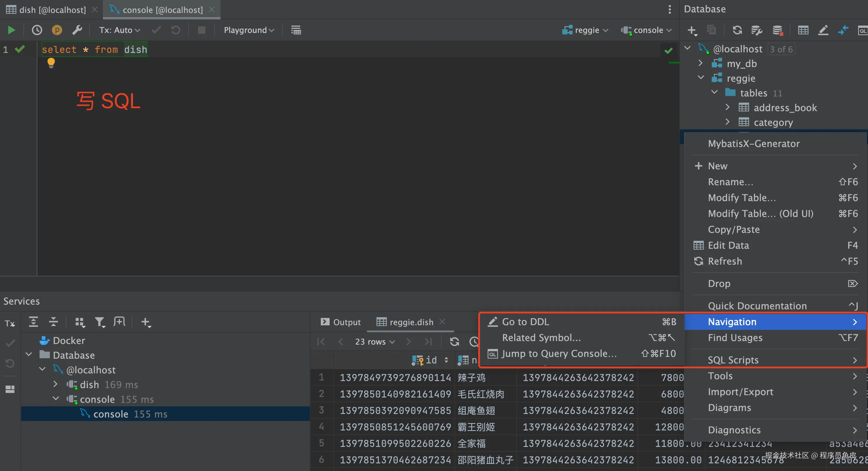Screen dimensions: 868x471
Task: Open the 23 rows page size selector
Action: click(374, 342)
